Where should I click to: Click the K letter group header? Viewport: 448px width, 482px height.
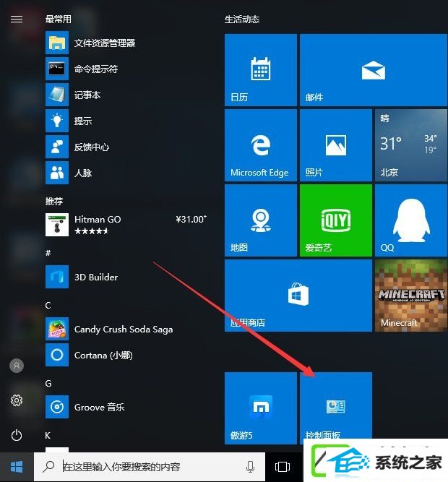(48, 435)
